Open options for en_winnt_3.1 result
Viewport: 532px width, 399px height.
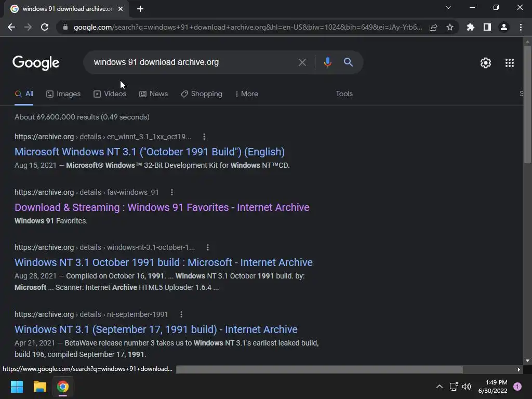(204, 137)
